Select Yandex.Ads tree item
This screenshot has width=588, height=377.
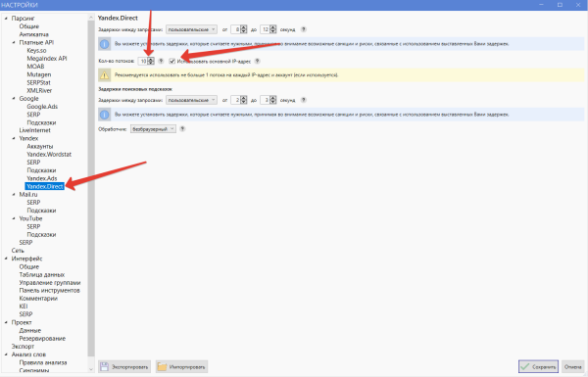pyautogui.click(x=41, y=178)
